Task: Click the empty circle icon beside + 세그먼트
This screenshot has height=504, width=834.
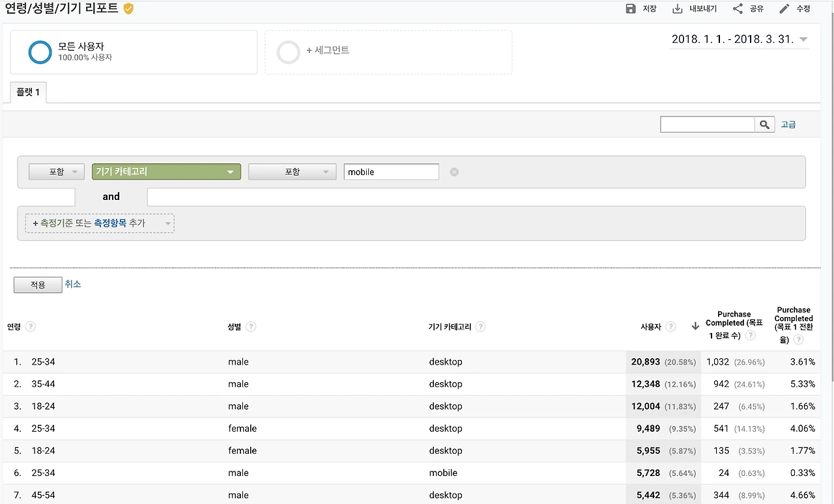Action: (288, 52)
